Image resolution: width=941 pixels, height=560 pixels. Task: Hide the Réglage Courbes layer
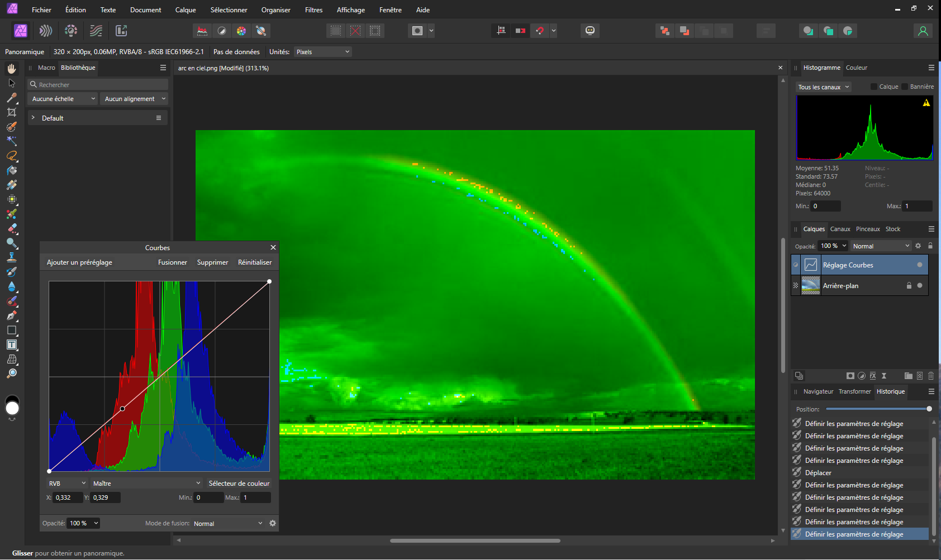[920, 265]
